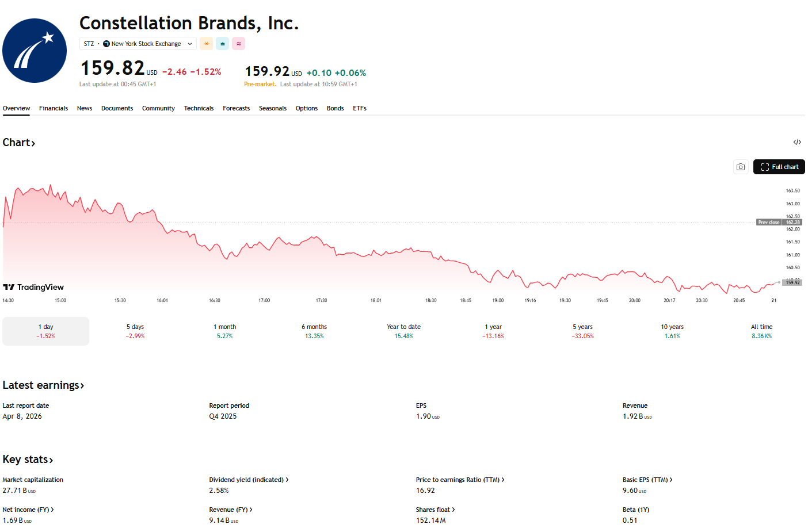Switch to the Financials tab
Screen dimensions: 808x532
point(54,108)
